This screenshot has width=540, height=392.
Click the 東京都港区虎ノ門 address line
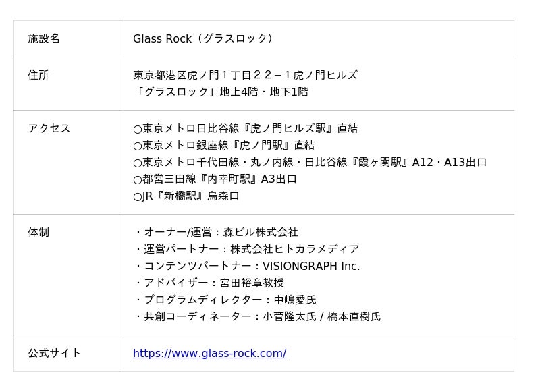point(245,75)
